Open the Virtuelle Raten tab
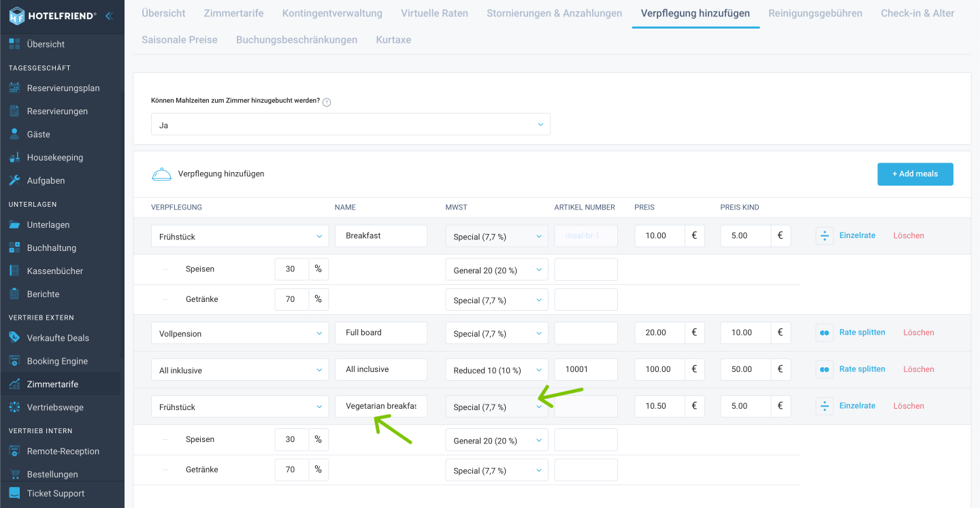 point(434,14)
